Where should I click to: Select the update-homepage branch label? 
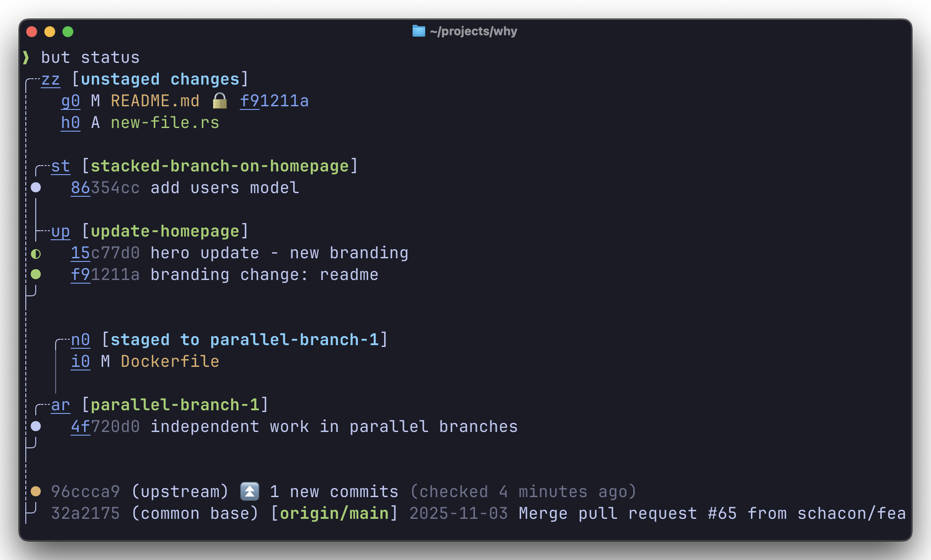[x=165, y=231]
